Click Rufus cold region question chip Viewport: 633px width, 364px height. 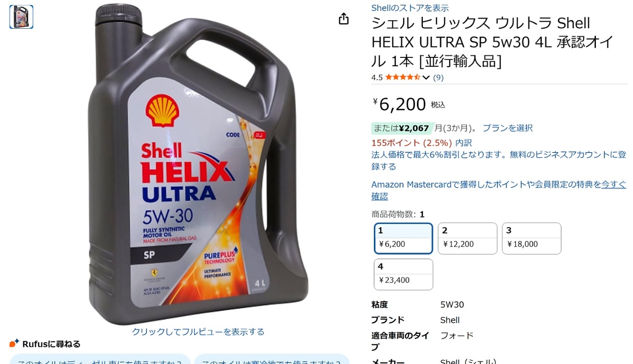click(271, 360)
